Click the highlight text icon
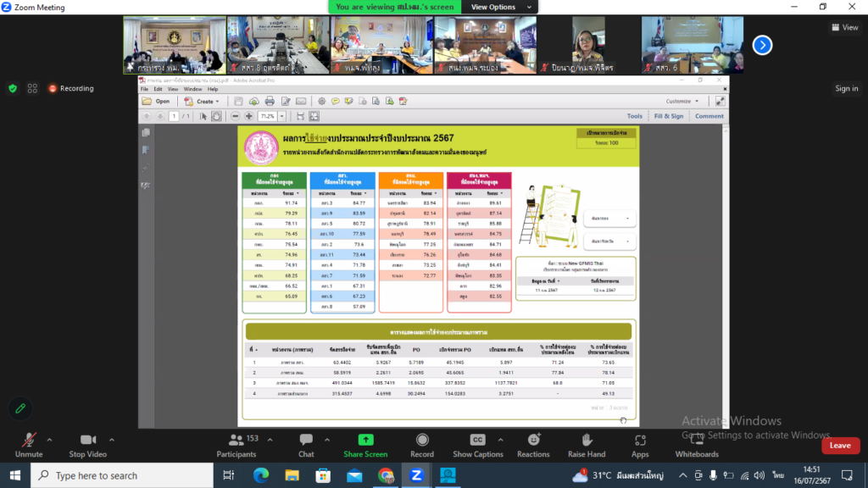Image resolution: width=868 pixels, height=488 pixels. coord(348,102)
